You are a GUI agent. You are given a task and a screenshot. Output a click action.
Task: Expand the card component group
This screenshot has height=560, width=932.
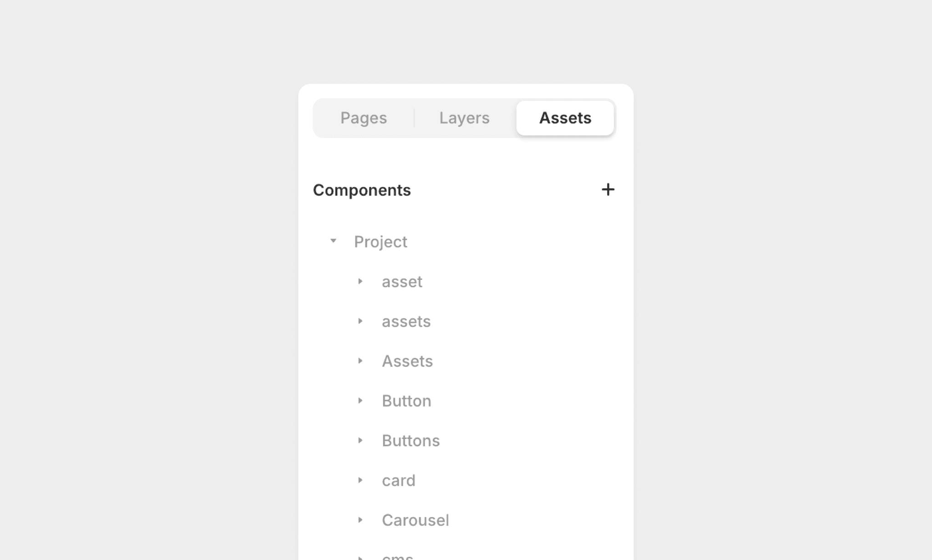click(x=360, y=480)
